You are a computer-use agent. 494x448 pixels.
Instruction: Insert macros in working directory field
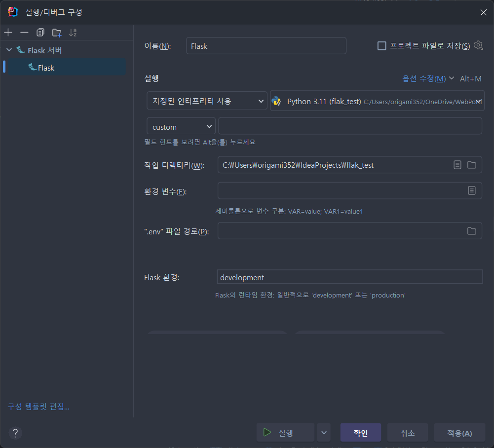457,165
